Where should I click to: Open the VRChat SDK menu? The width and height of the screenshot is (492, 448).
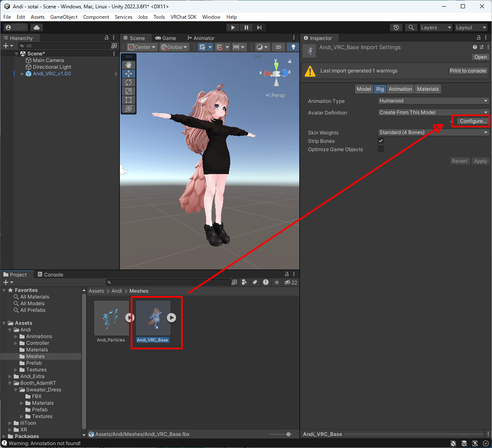click(x=183, y=17)
